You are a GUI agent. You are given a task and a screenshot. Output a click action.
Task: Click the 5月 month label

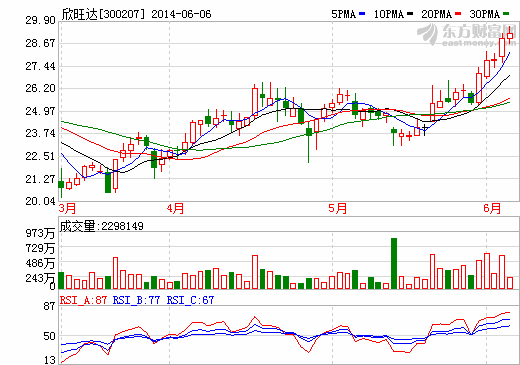(x=337, y=208)
